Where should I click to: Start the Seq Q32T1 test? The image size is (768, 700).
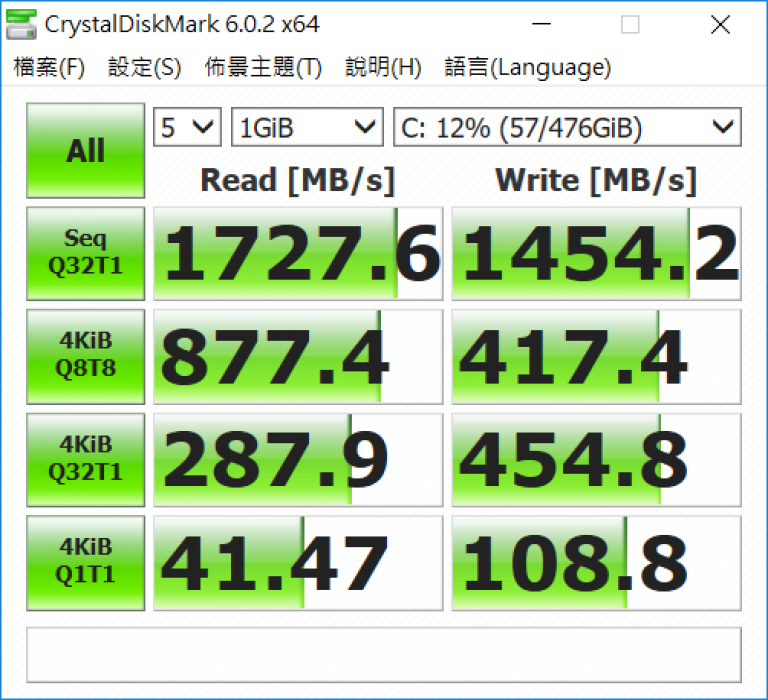(86, 253)
